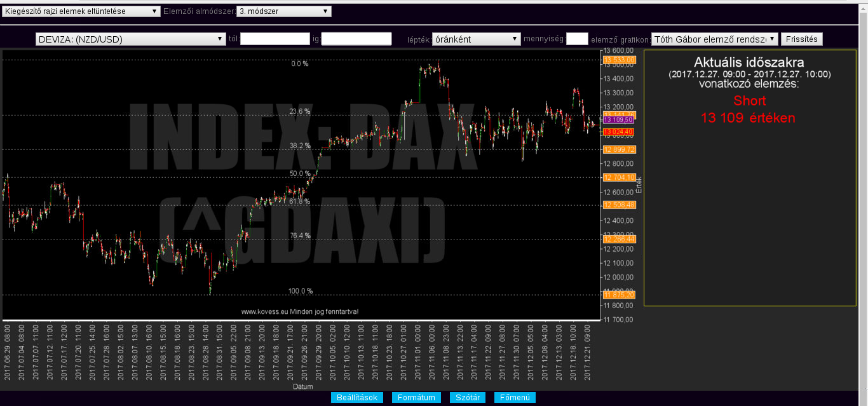Click the "tól" start date input field

coord(275,39)
